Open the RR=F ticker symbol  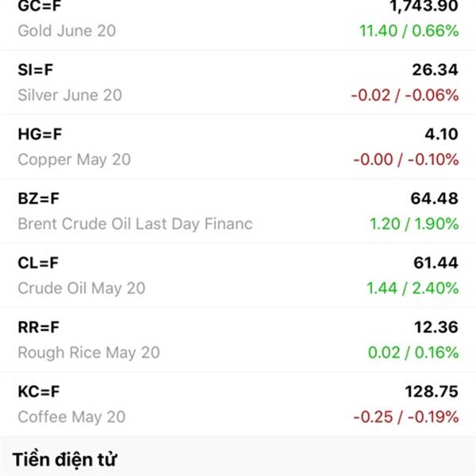coord(38,327)
